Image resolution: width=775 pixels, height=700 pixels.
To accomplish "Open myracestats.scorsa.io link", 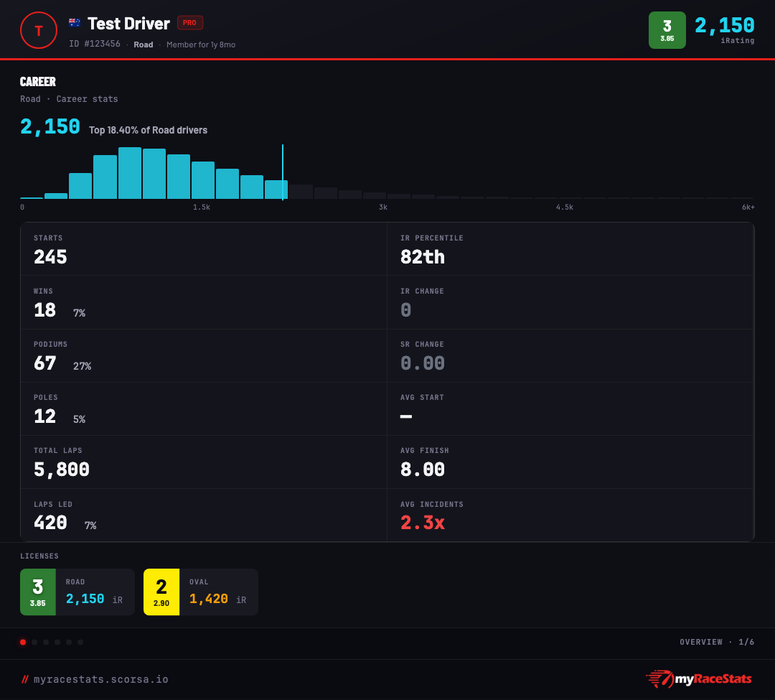I will [101, 679].
